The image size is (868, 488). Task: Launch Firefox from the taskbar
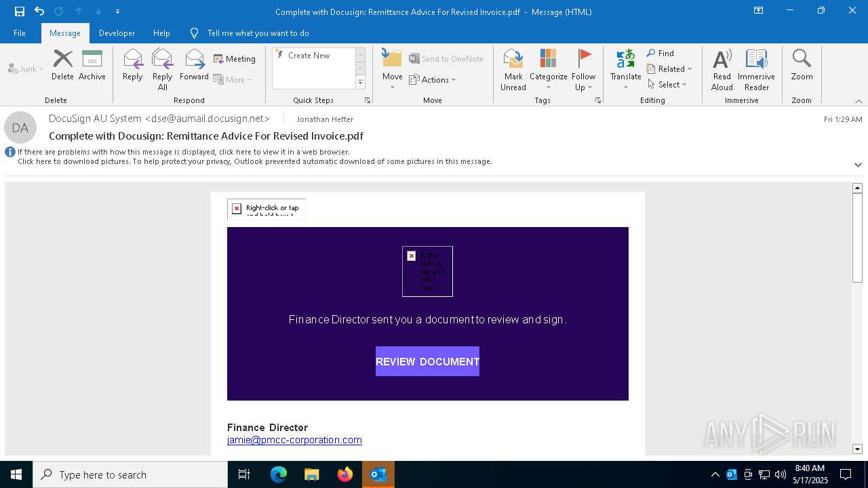point(344,474)
